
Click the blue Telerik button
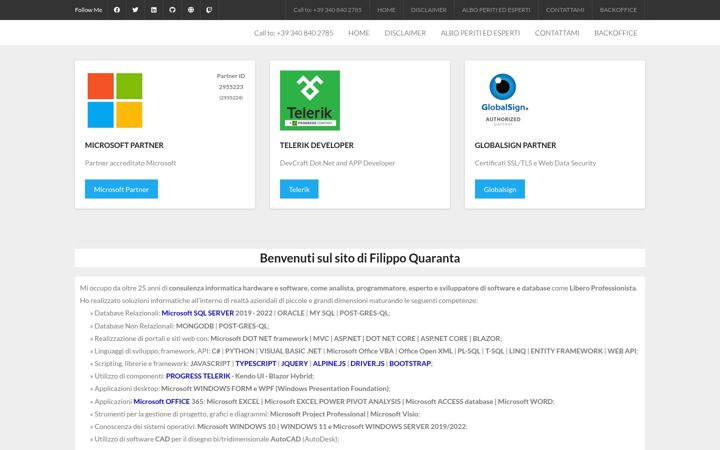(x=299, y=189)
